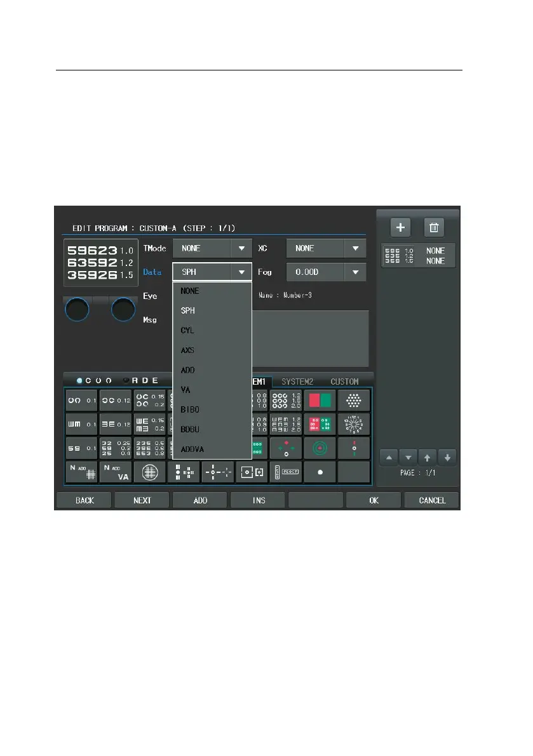Select numbers chart 0.5 to 0.8
The height and width of the screenshot is (756, 533).
coord(149,448)
